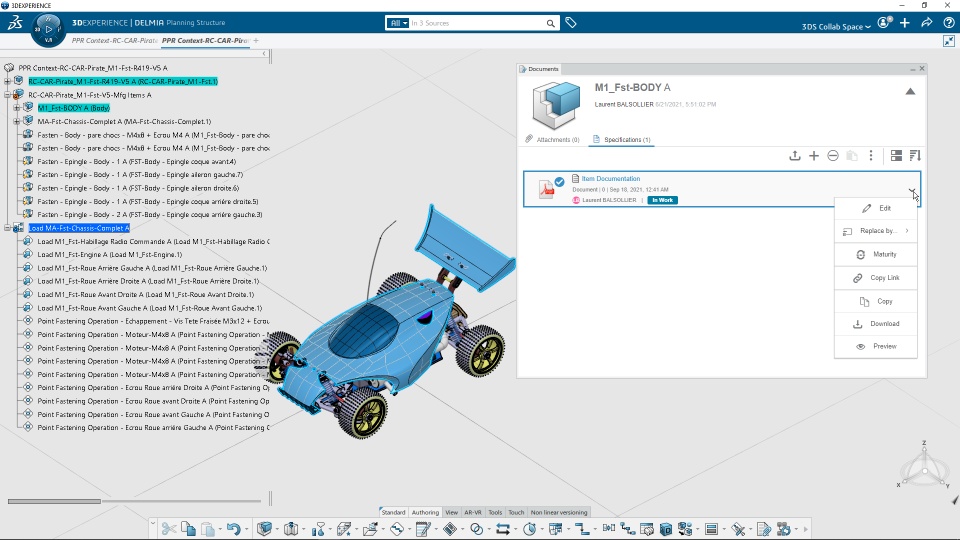This screenshot has height=540, width=960.
Task: Click the expand viewer icon at top right
Action: [948, 41]
